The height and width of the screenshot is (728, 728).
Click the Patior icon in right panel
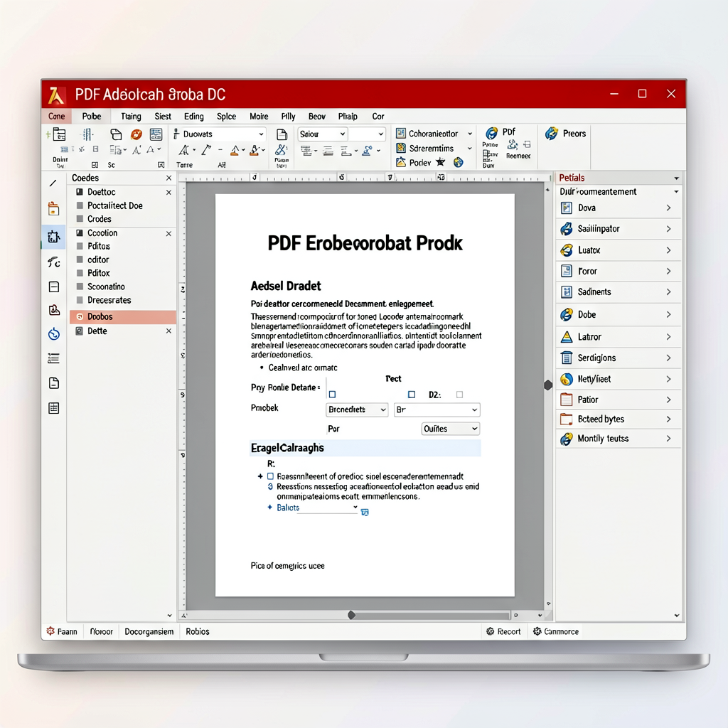(567, 400)
